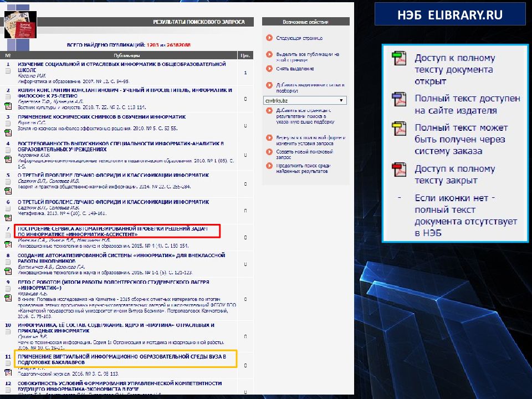Open title Совокупность условий формирования управленческой компетентности
Image resolution: width=532 pixels, height=399 pixels.
(x=120, y=386)
